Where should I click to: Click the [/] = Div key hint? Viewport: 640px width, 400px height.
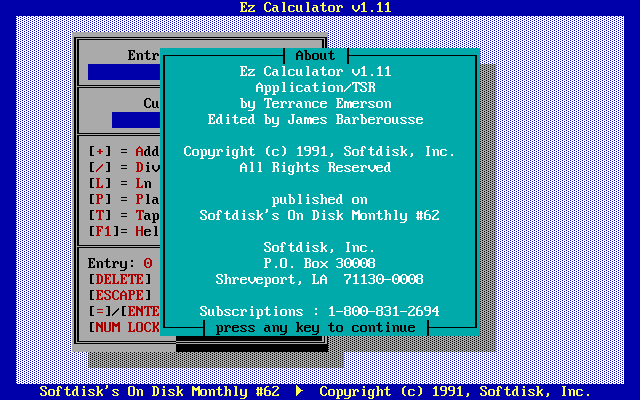pos(124,167)
